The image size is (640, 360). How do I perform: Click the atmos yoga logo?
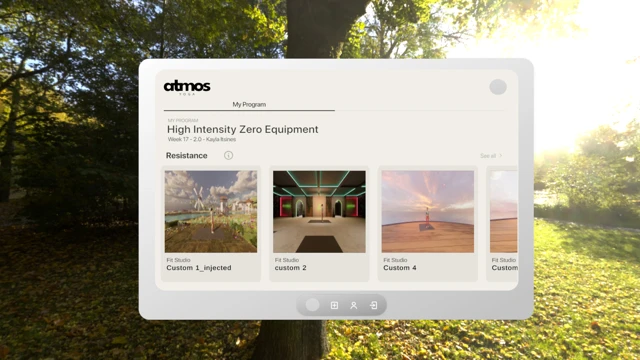point(187,88)
